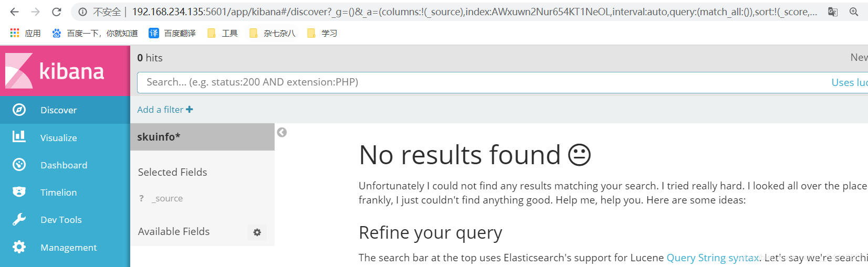The image size is (868, 267).
Task: Click the plus icon beside Add a filter
Action: pos(190,110)
